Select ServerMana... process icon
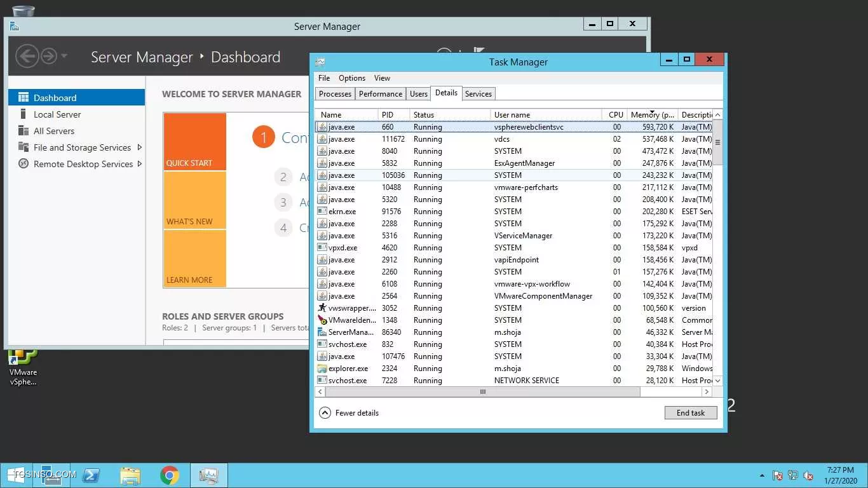This screenshot has width=868, height=488. click(x=322, y=332)
